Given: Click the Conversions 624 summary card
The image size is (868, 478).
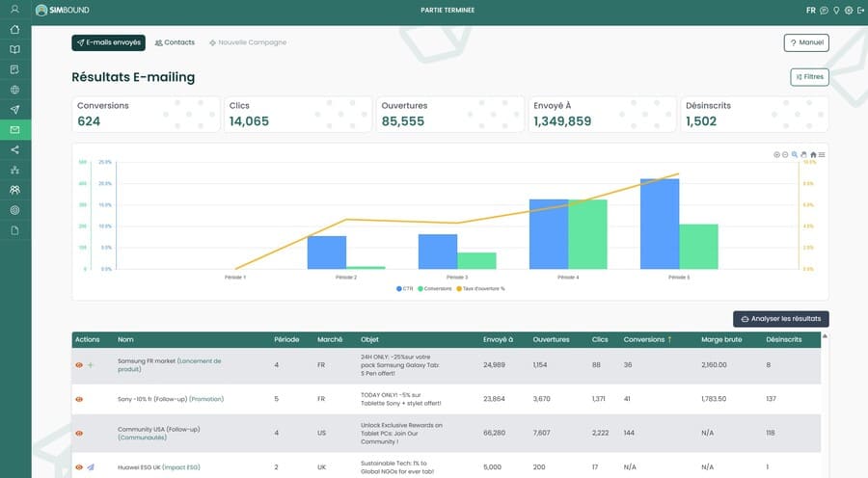Looking at the screenshot, I should click(147, 114).
